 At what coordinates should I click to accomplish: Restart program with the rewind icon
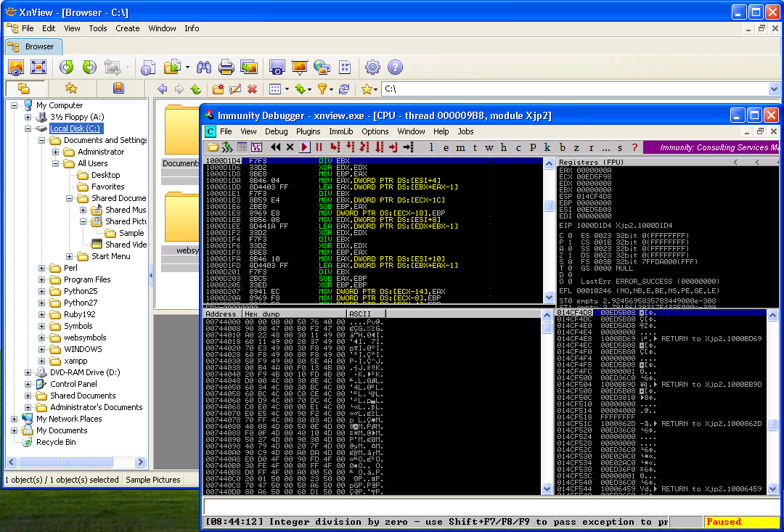point(276,147)
